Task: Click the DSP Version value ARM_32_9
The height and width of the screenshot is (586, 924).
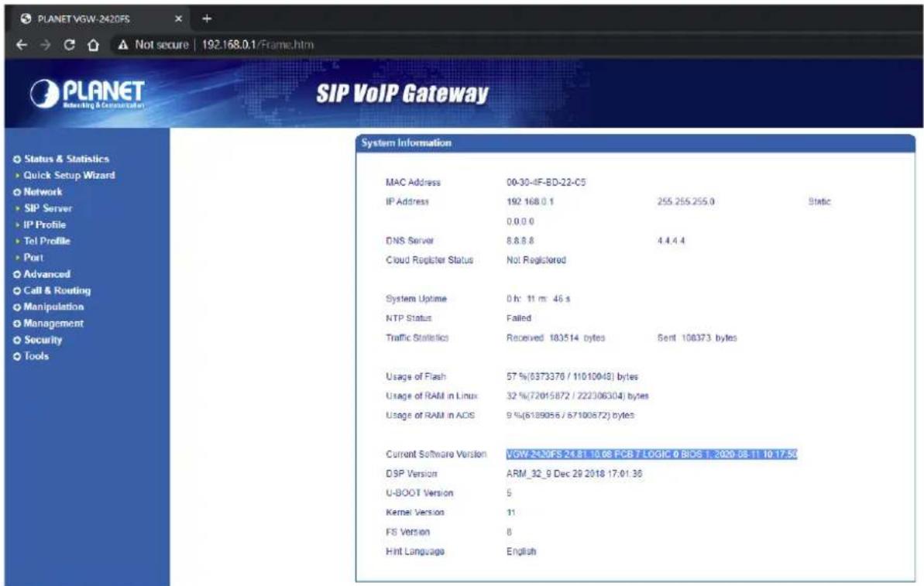Action: coord(575,474)
